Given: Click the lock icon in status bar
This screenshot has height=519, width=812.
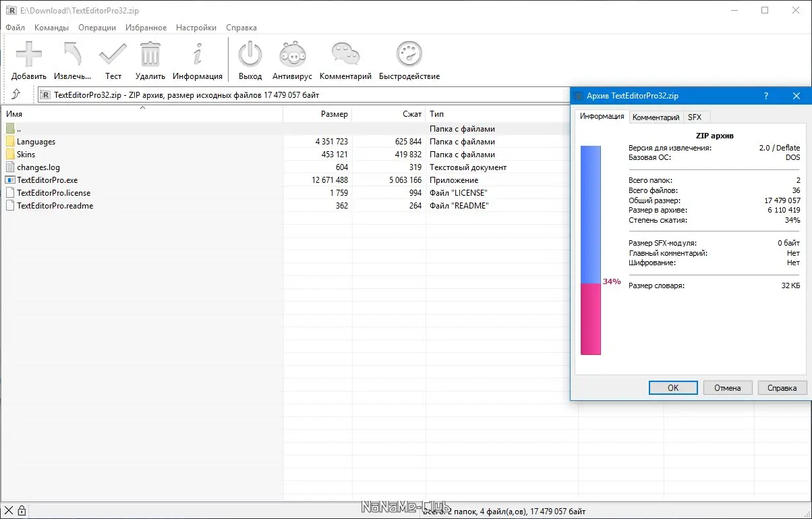Looking at the screenshot, I should coord(22,510).
